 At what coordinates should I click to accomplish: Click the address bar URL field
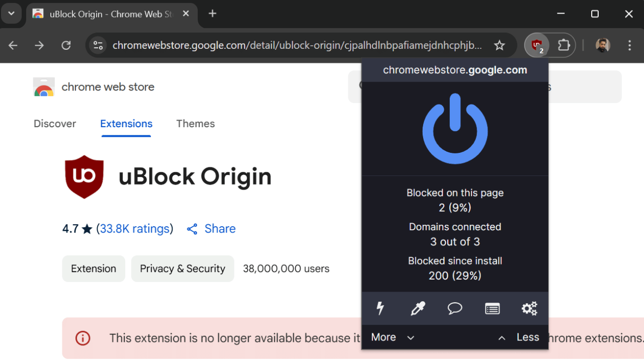[297, 46]
